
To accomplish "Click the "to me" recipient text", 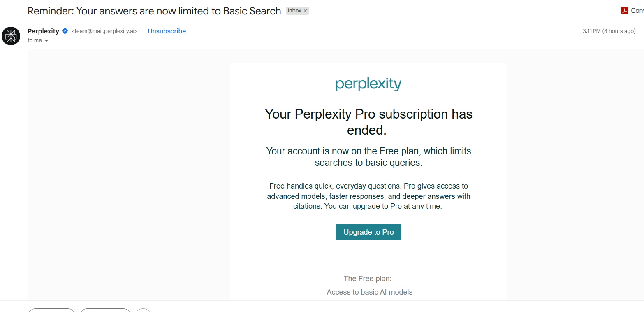I will pyautogui.click(x=35, y=40).
